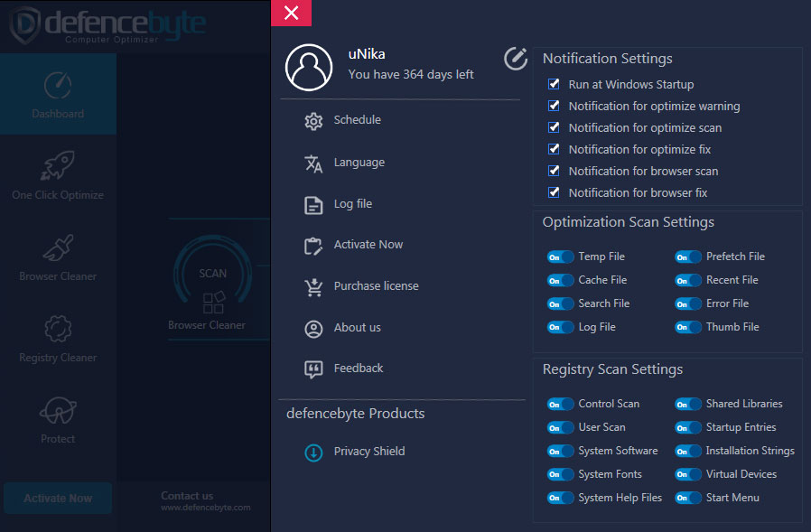Turn off the Installation Strings toggle
This screenshot has width=811, height=532.
coord(688,451)
